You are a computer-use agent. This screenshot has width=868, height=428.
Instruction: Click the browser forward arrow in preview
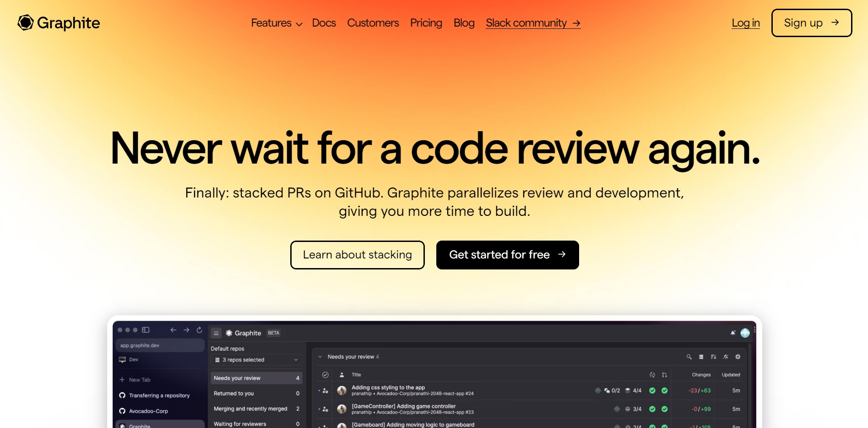186,330
